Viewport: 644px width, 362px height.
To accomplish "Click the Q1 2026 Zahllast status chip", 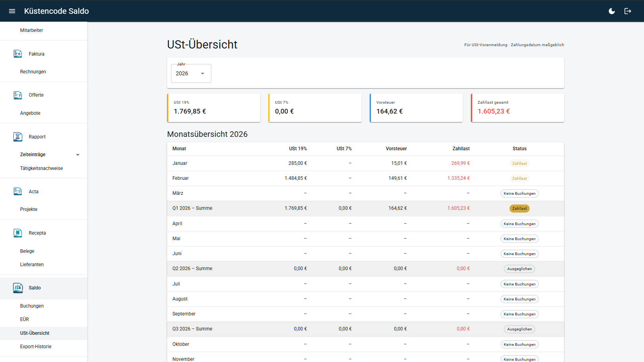I will [x=519, y=209].
